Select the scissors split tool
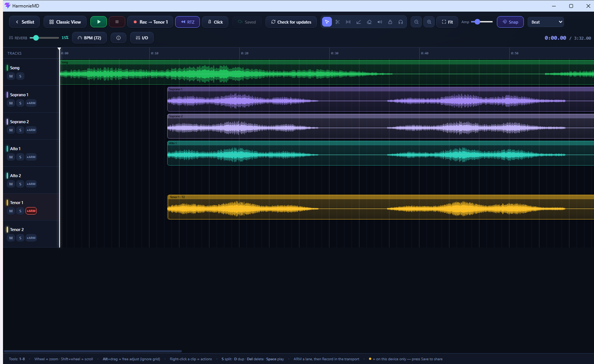The height and width of the screenshot is (364, 594). [x=337, y=22]
